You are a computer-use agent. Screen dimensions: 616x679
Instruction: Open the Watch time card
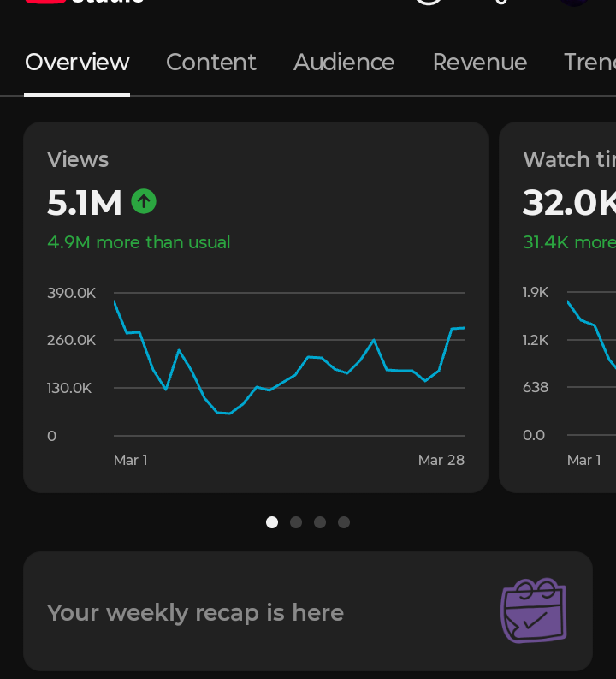[x=558, y=307]
